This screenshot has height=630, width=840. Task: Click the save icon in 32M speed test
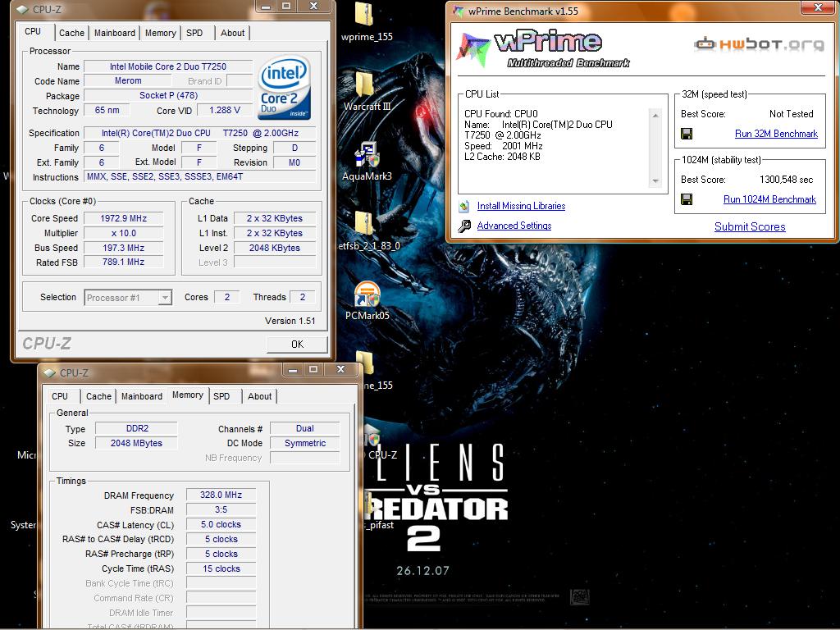[x=687, y=134]
